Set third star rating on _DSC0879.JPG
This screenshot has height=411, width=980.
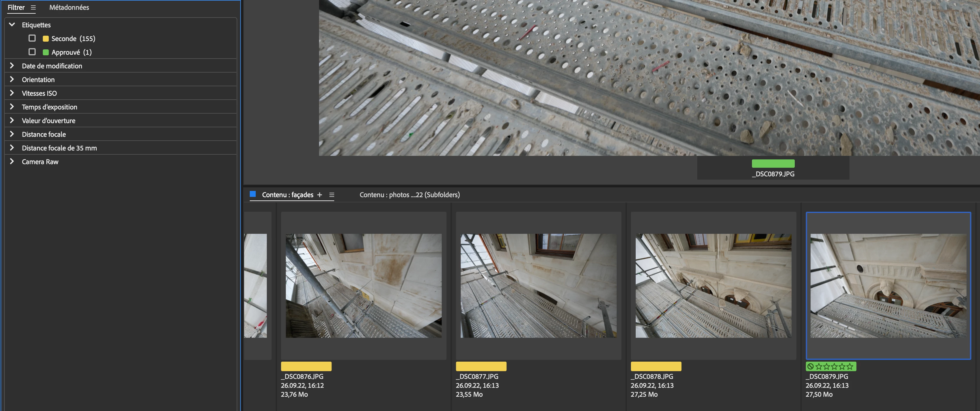(x=834, y=366)
